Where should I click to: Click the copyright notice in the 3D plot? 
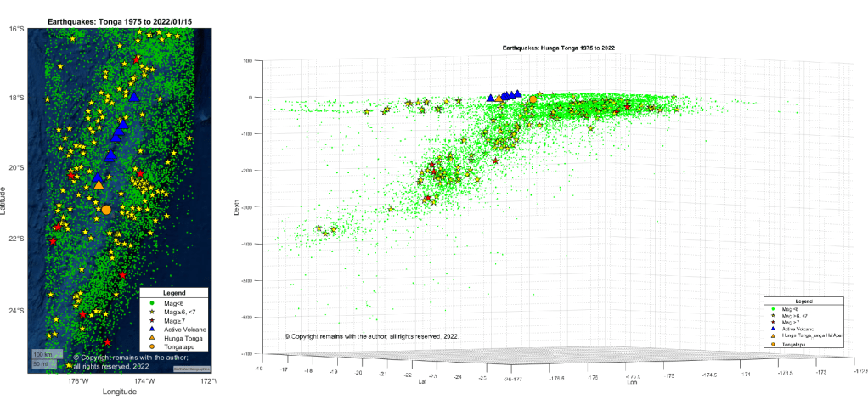tap(372, 337)
